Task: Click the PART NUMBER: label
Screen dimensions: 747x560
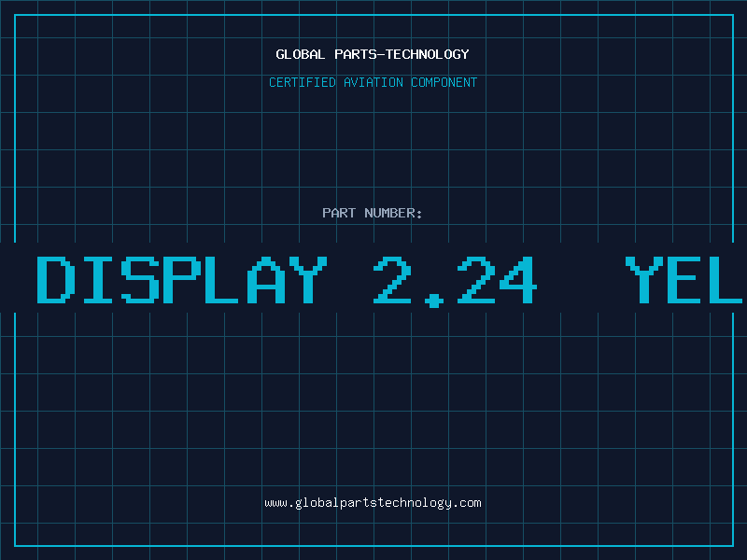Action: click(373, 213)
